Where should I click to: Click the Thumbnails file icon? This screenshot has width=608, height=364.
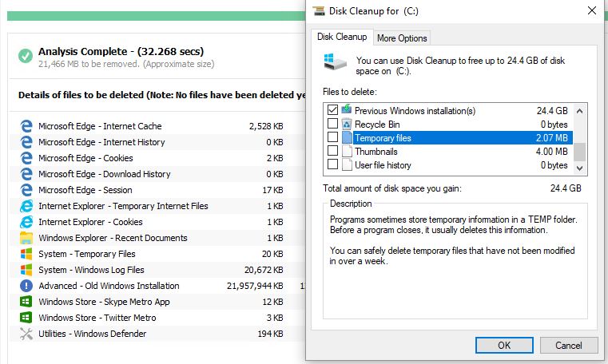point(347,151)
